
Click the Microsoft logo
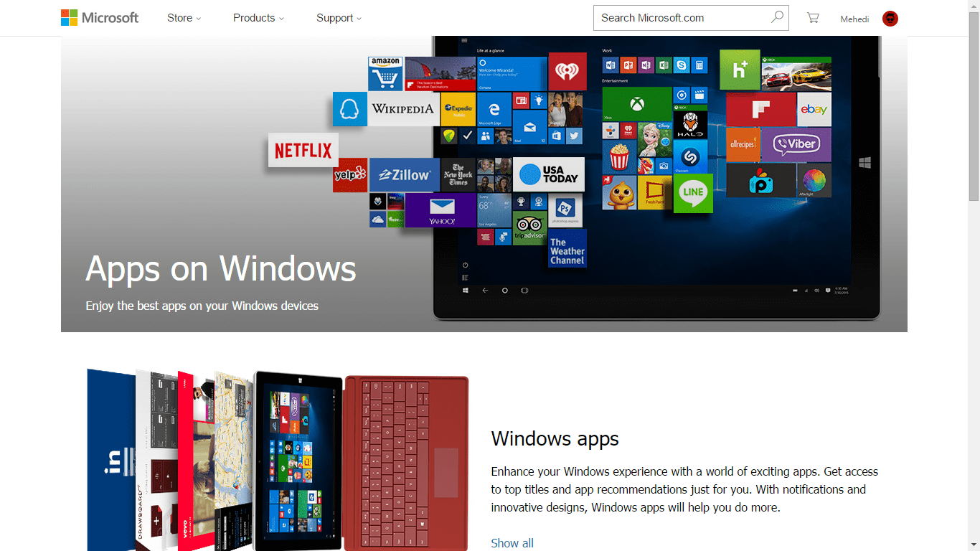(100, 18)
